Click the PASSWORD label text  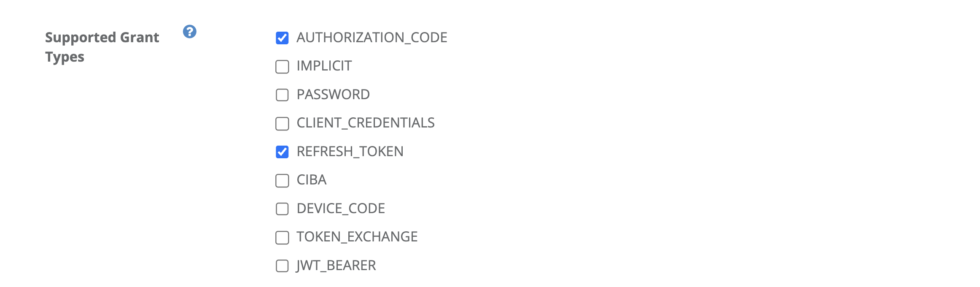pos(333,95)
